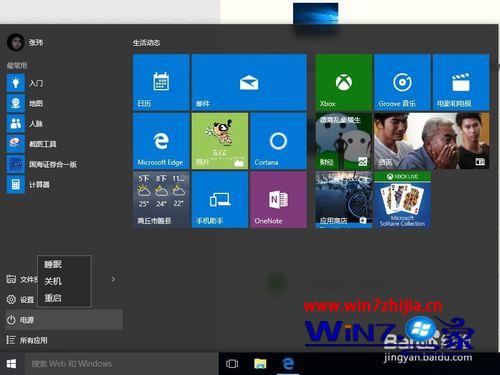Click the 电源 power button
500x375 pixels.
tap(64, 320)
